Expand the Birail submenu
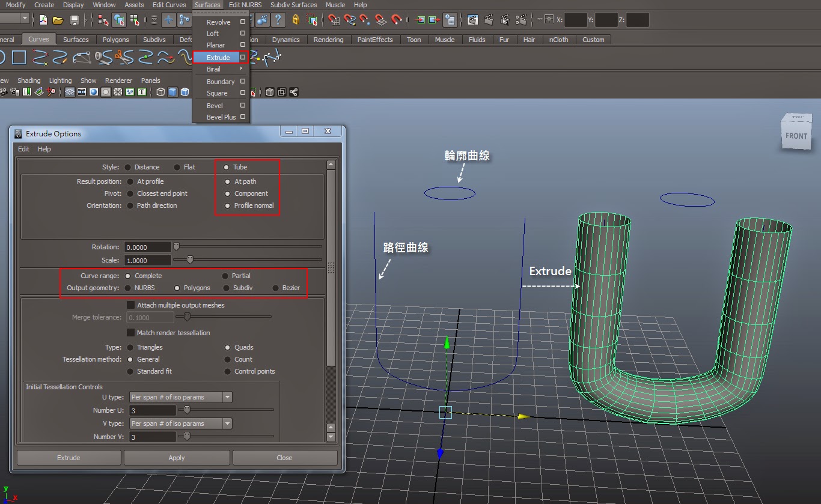The height and width of the screenshot is (504, 821). click(221, 69)
